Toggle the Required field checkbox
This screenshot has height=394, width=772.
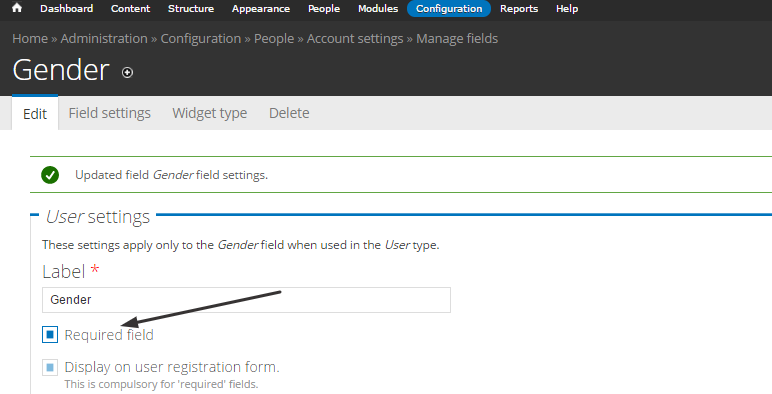50,335
